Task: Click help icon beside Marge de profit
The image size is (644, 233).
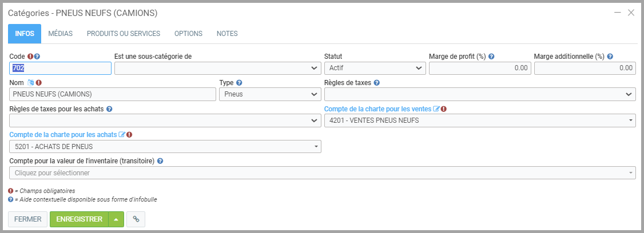Action: [491, 57]
